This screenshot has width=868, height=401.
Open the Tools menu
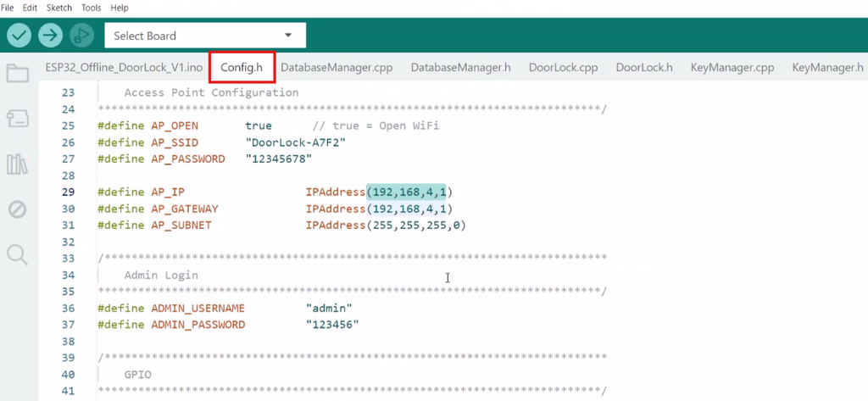click(91, 8)
